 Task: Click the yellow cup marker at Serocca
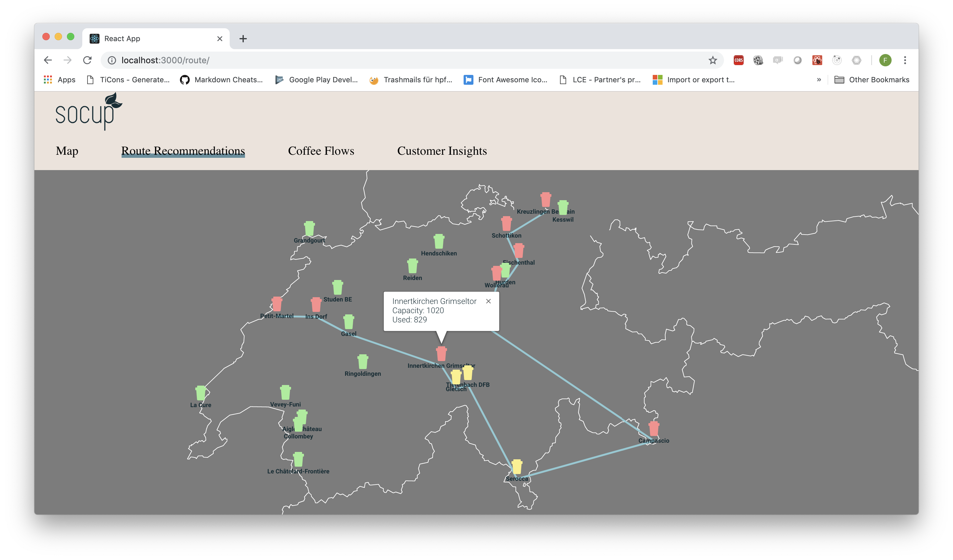[517, 467]
